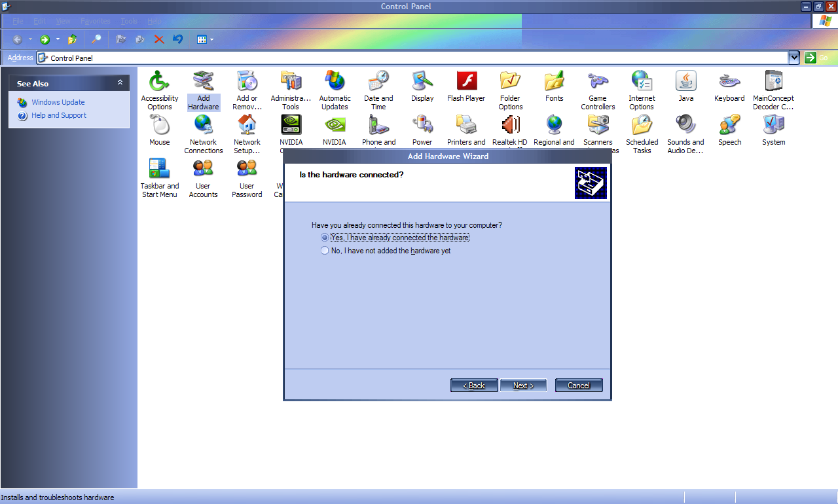Open the Address bar dropdown
The width and height of the screenshot is (838, 504).
pyautogui.click(x=793, y=57)
